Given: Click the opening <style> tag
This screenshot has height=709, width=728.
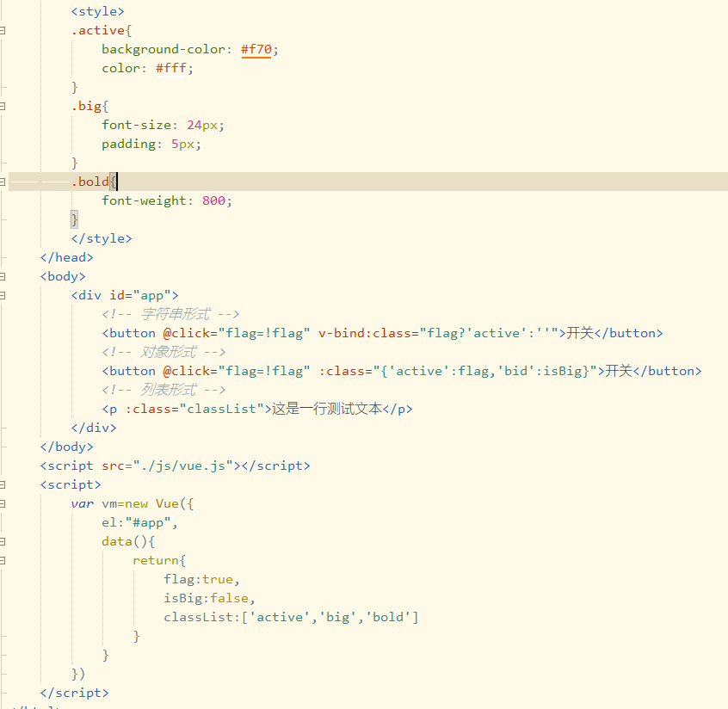Looking at the screenshot, I should point(97,11).
